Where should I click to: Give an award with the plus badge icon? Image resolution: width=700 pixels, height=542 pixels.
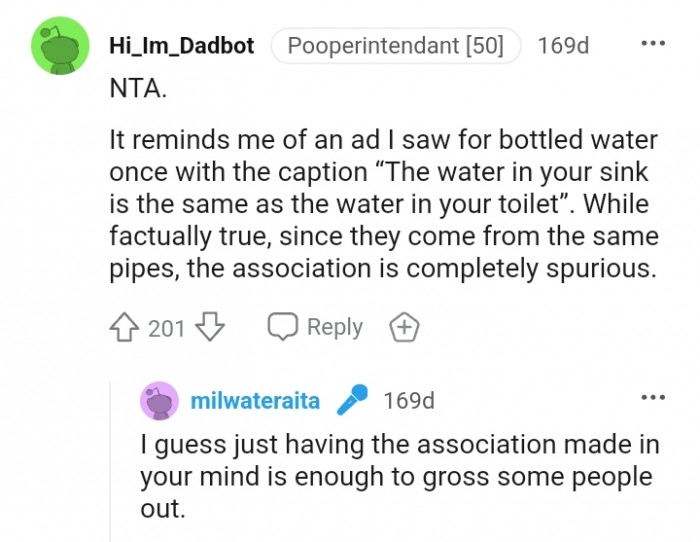click(x=403, y=327)
